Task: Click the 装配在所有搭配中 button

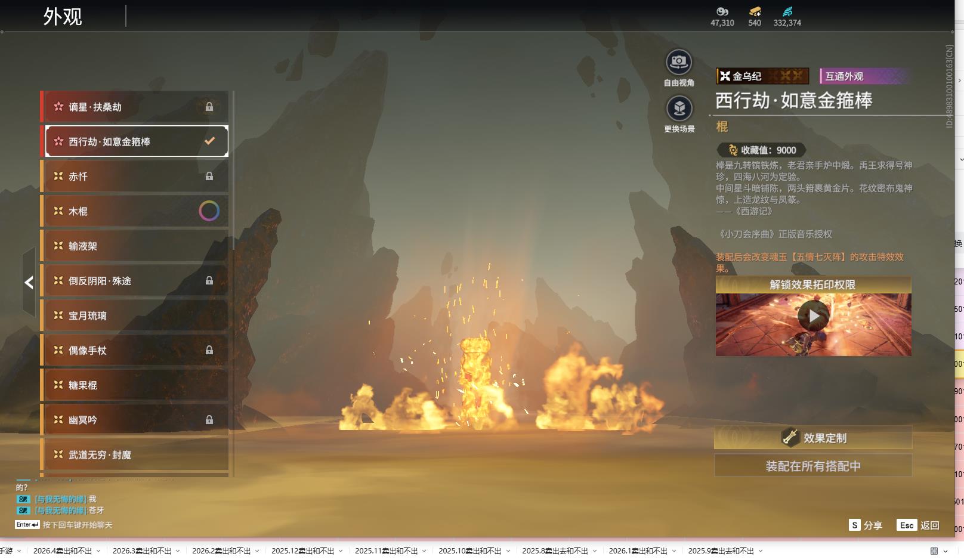Action: (x=812, y=466)
